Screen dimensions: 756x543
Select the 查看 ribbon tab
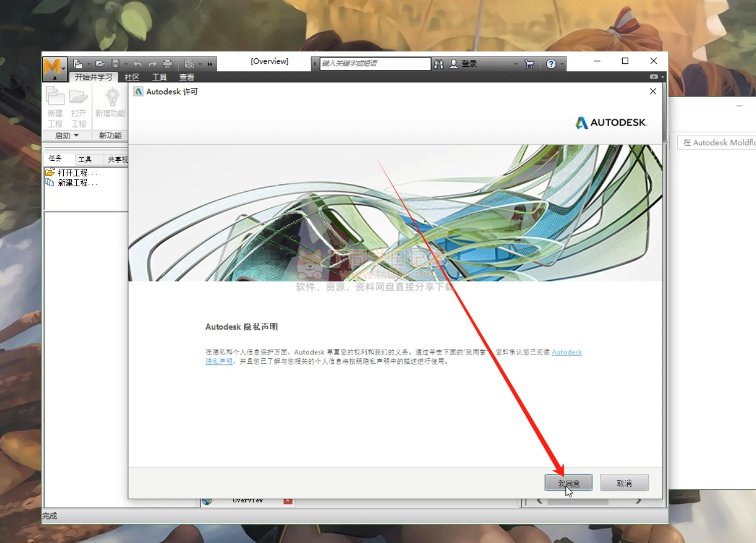pos(187,77)
